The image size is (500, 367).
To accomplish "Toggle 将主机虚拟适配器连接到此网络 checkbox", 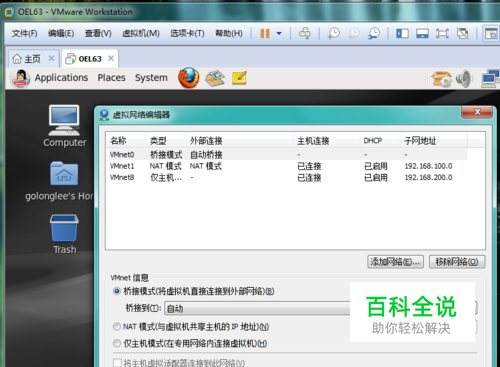I will tap(117, 363).
